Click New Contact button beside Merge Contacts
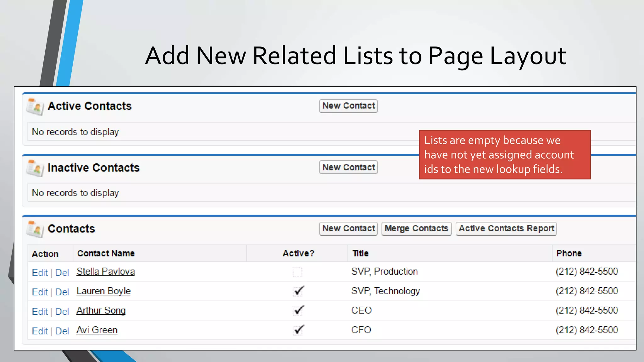This screenshot has width=644, height=362. [x=348, y=228]
